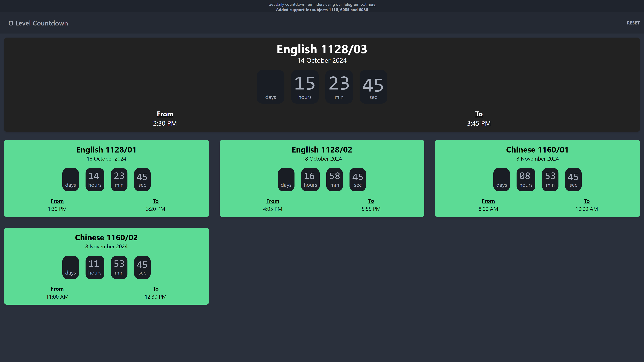Click the 53 min counter in Chinese 1160/02
The width and height of the screenshot is (644, 362).
[119, 268]
